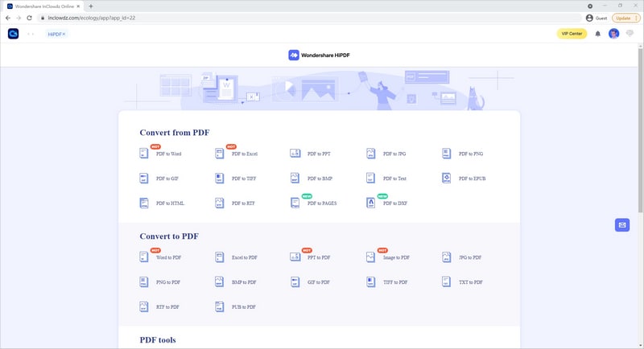This screenshot has width=644, height=349.
Task: Choose the PDF to GIF icon
Action: click(x=144, y=178)
